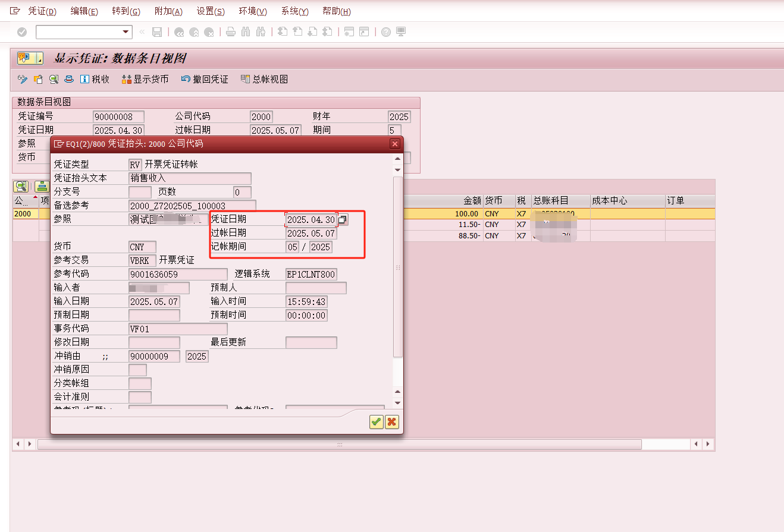Click the SAP window menu icon at top left
Viewport: 784px width, 532px height.
tap(15, 11)
